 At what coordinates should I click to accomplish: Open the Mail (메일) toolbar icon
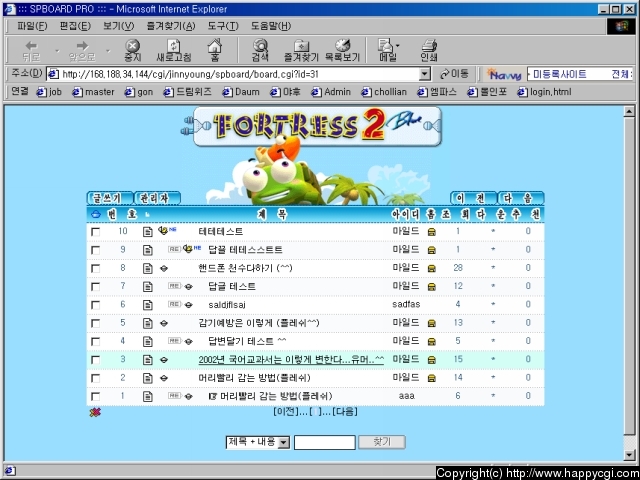[388, 50]
